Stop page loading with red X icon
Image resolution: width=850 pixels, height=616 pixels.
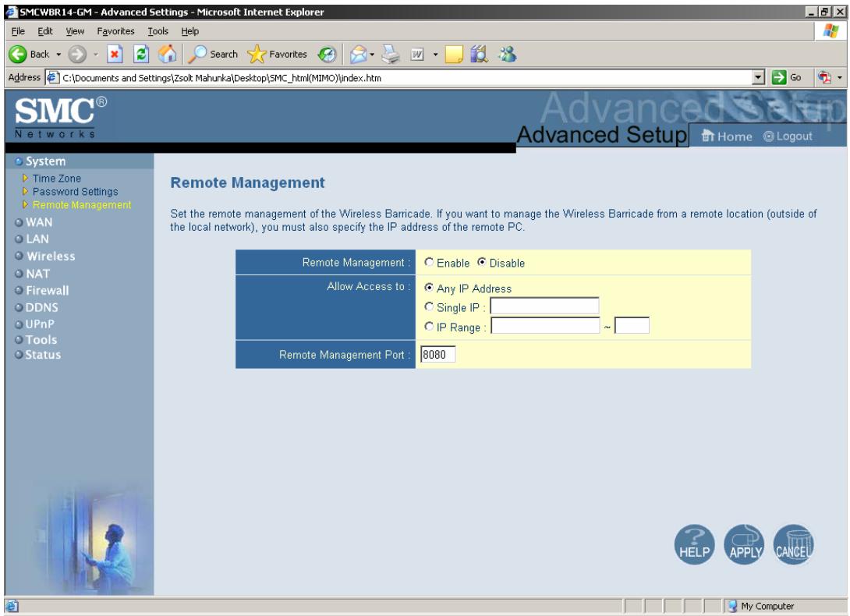(x=115, y=55)
